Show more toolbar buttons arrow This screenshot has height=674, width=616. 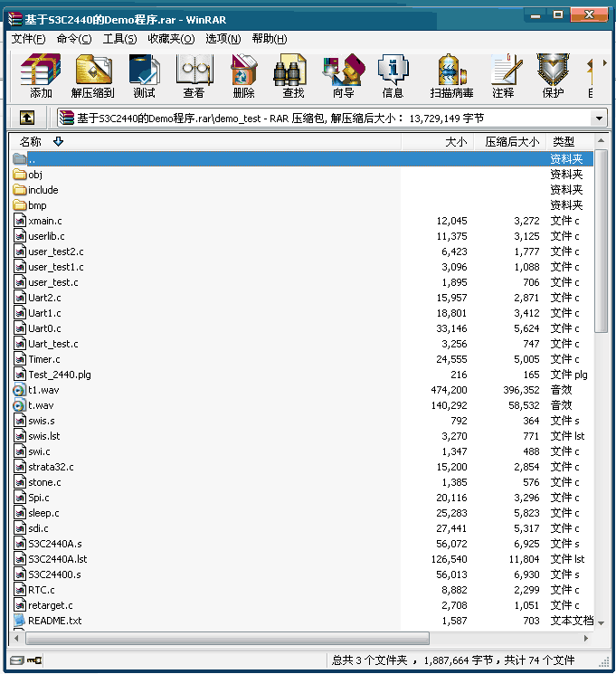coord(605,62)
